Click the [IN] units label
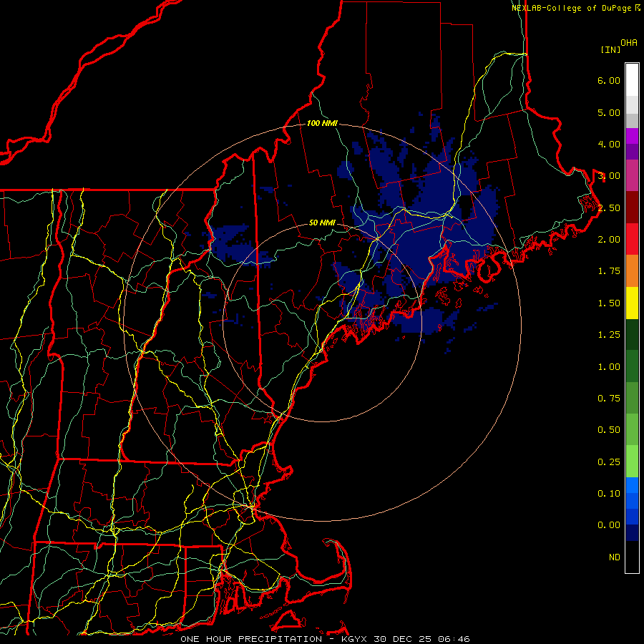Screen dimensions: 644x644 (610, 49)
